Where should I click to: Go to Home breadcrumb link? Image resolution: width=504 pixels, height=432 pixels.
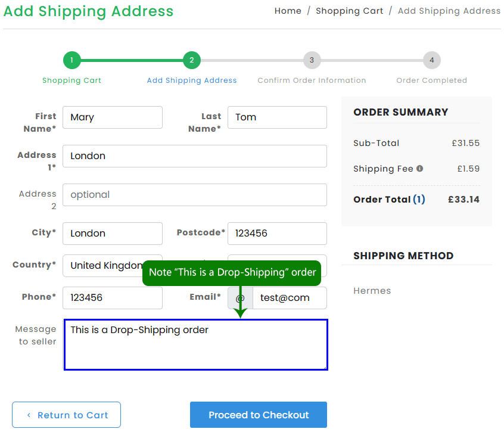click(288, 11)
